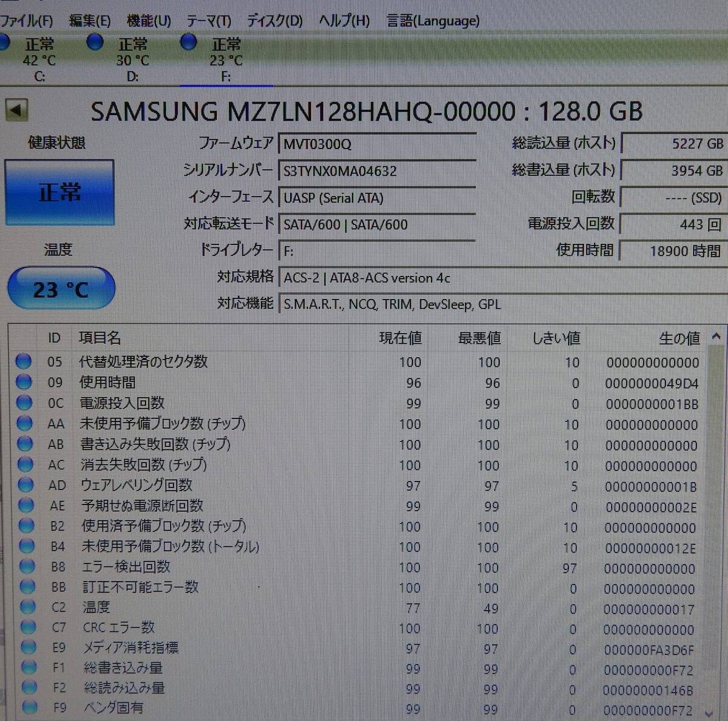Click the 23 °C temperature button
Viewport: 728px width, 721px height.
click(61, 289)
